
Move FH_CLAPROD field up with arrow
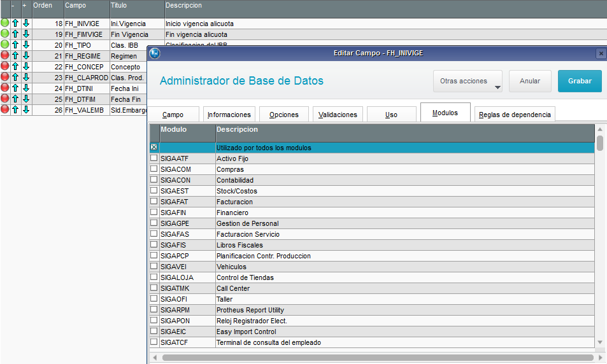pyautogui.click(x=15, y=78)
